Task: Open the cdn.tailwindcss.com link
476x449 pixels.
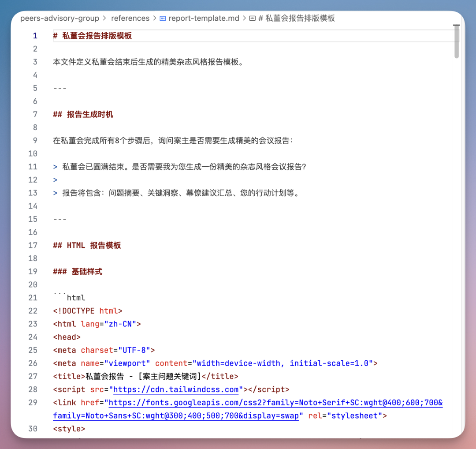Action: point(176,389)
